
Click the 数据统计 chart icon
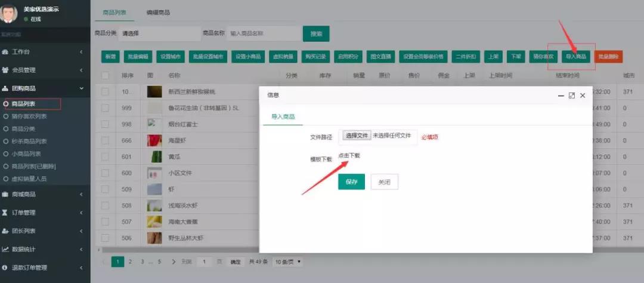tap(5, 249)
